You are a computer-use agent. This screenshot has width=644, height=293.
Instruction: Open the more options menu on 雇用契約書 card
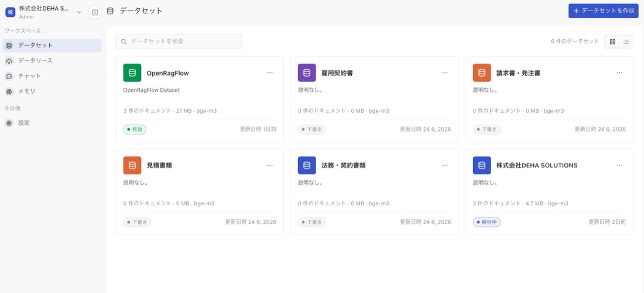point(445,73)
